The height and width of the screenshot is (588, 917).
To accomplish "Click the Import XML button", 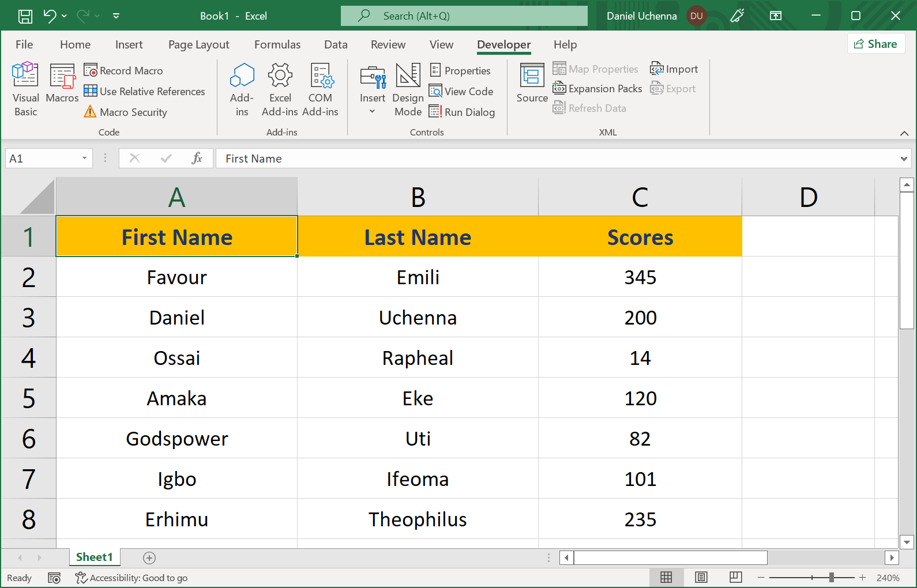I will tap(674, 69).
